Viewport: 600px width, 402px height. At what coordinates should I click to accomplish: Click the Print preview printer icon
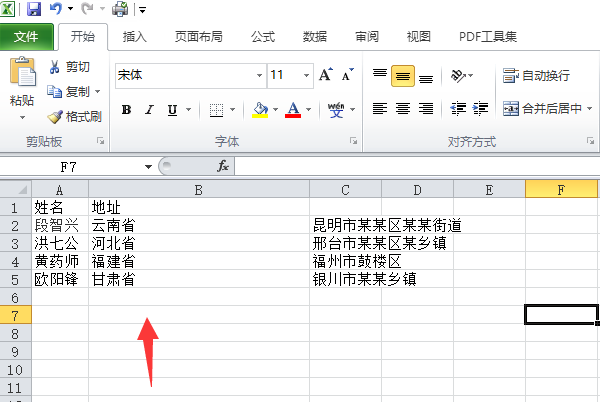tap(120, 9)
